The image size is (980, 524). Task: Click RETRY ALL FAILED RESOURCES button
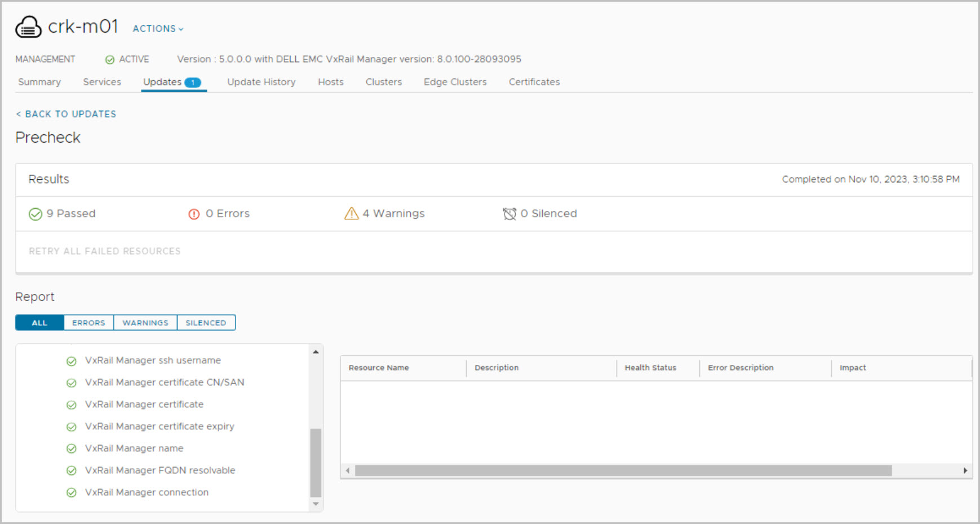tap(105, 251)
